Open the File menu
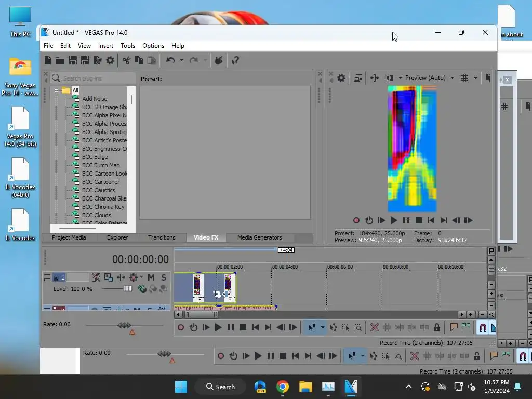This screenshot has width=532, height=399. click(x=48, y=46)
